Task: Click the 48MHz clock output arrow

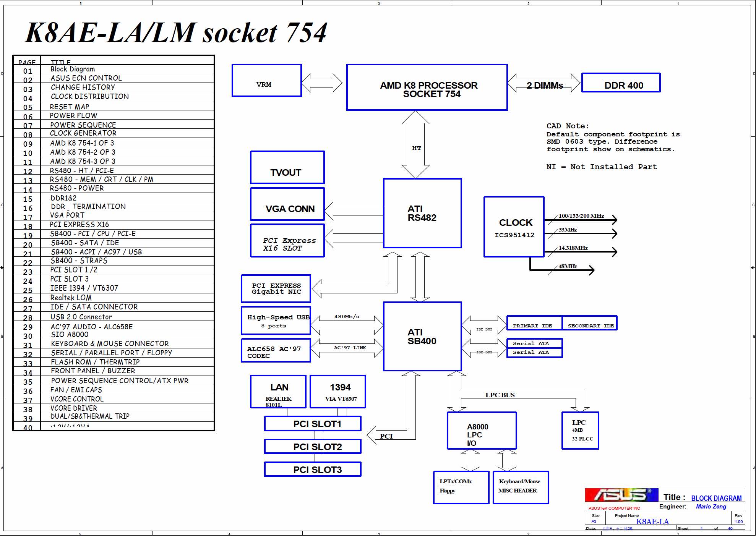Action: point(573,270)
